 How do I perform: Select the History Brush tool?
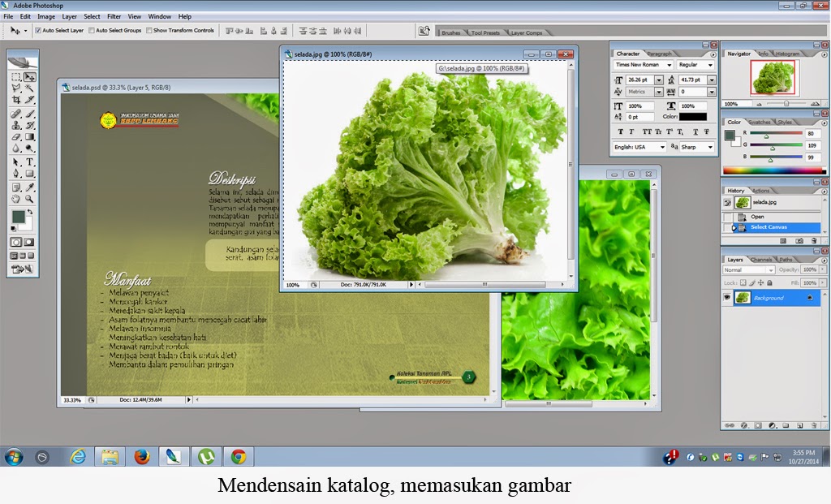[30, 126]
